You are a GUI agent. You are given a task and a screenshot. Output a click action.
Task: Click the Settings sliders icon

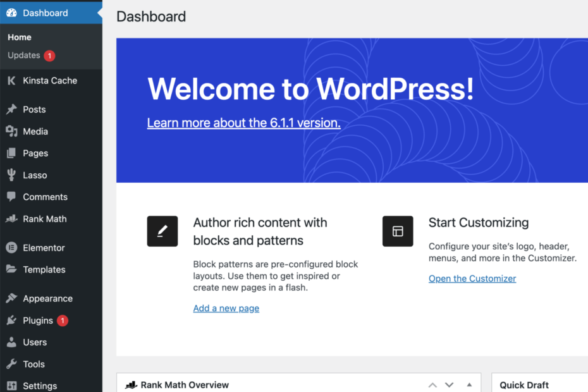point(11,386)
